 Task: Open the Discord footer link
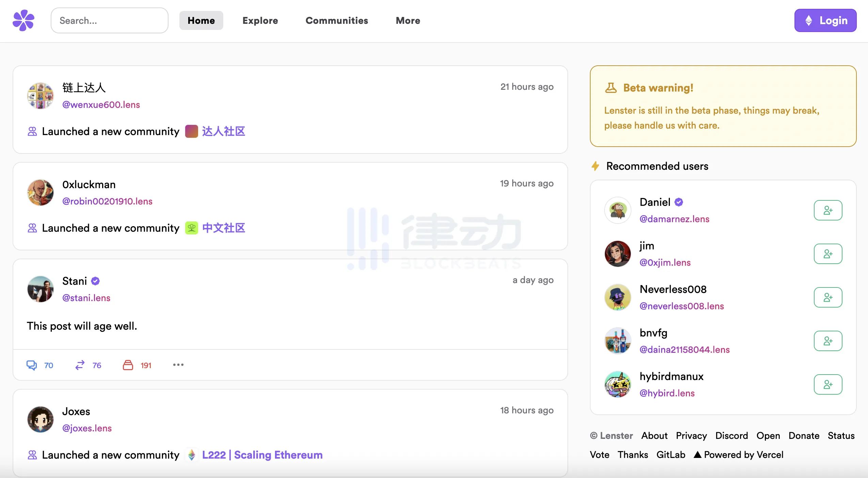731,435
